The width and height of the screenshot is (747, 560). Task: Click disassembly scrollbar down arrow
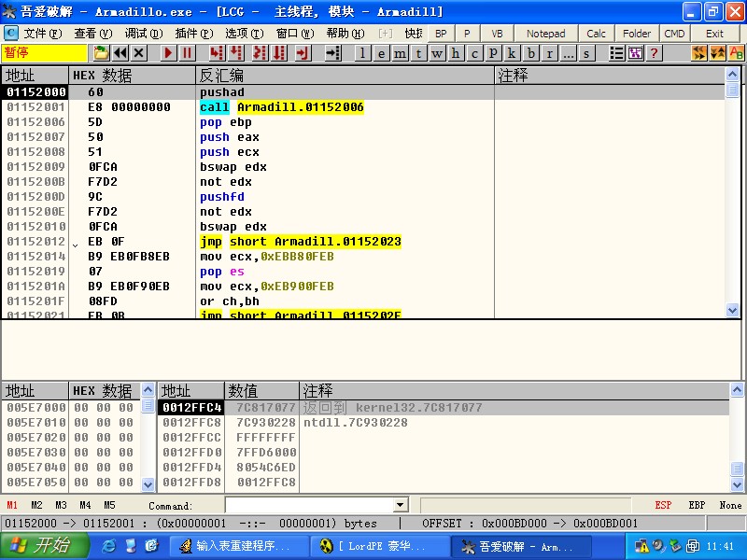pyautogui.click(x=733, y=310)
